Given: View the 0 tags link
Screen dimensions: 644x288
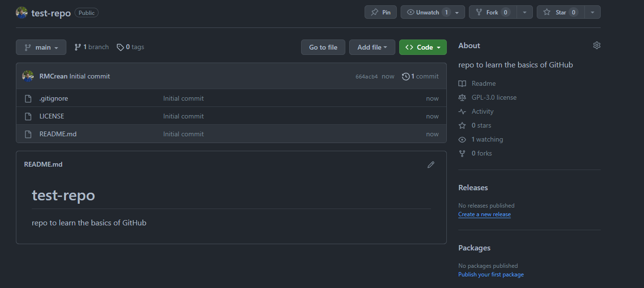Looking at the screenshot, I should coord(130,47).
